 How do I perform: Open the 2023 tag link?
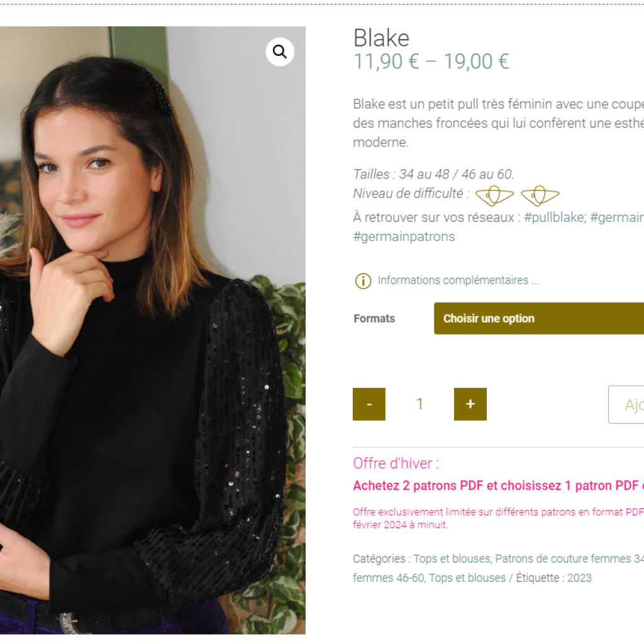(x=579, y=578)
